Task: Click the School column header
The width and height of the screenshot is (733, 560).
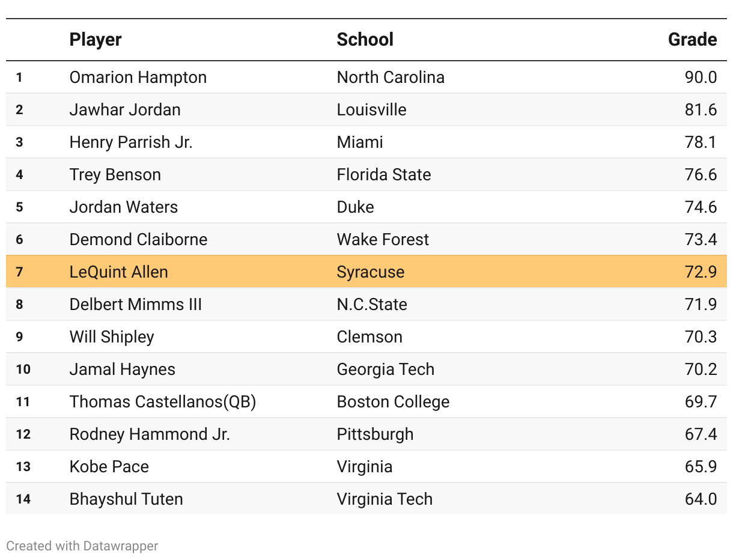Action: (x=365, y=40)
